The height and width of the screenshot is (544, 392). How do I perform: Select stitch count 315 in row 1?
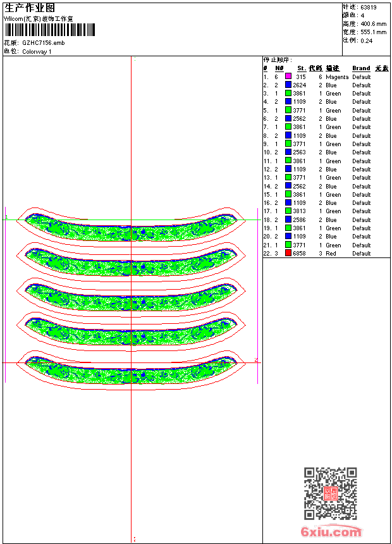pyautogui.click(x=301, y=77)
